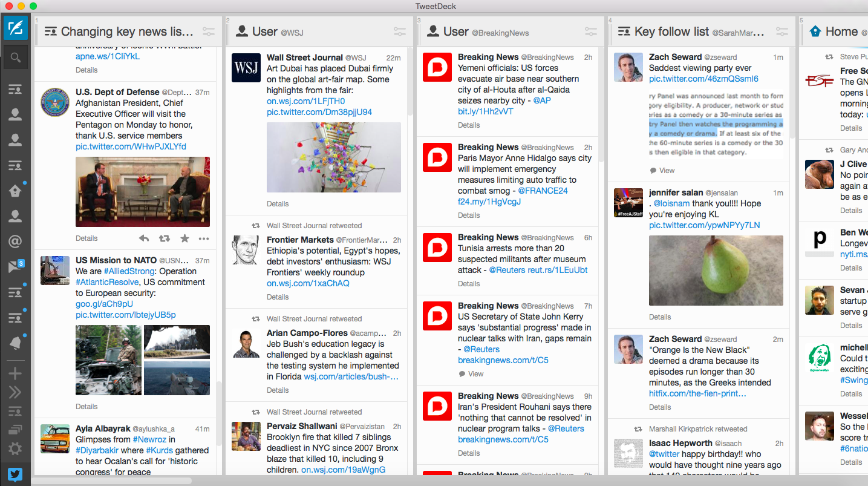
Task: Open the notifications bell column in the sidebar
Action: point(15,343)
